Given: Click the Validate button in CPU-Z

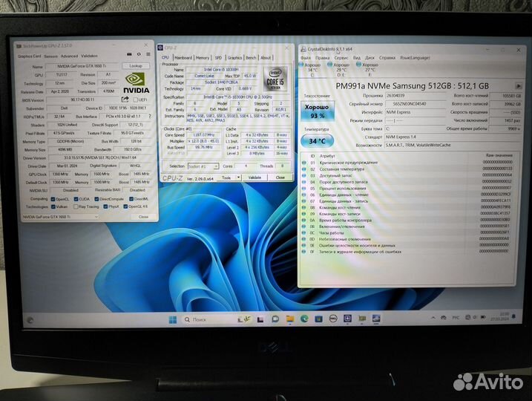Looking at the screenshot, I should (254, 177).
